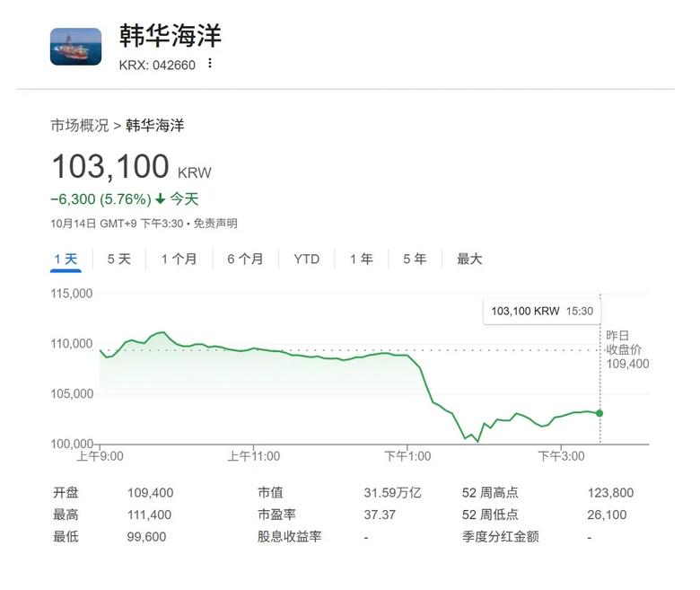
Task: View the 1 年 price history
Action: pyautogui.click(x=362, y=259)
